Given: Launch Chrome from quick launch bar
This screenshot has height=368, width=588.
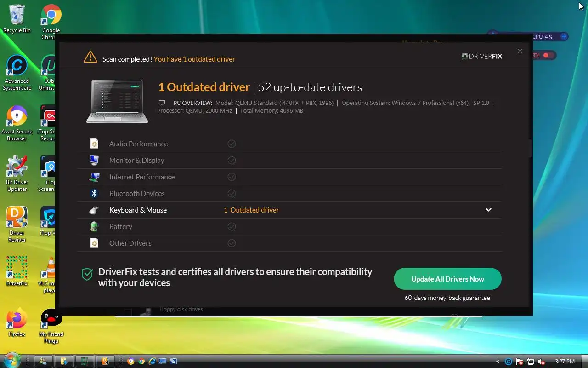Looking at the screenshot, I should tap(141, 362).
